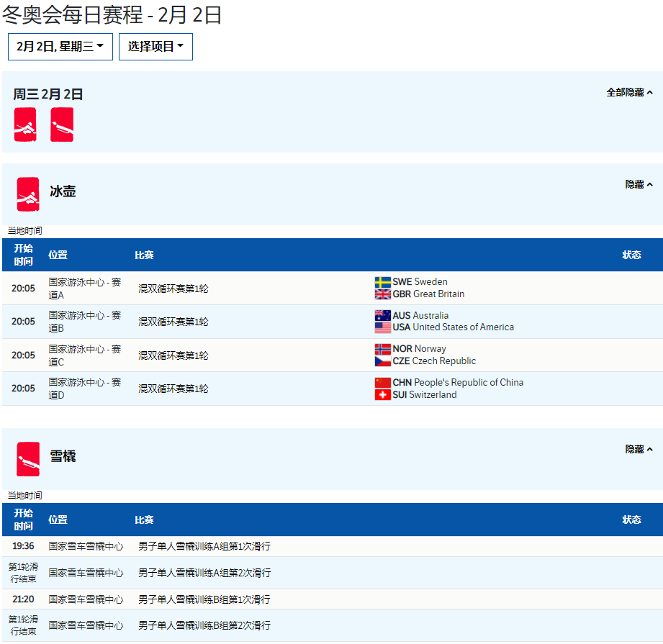Image resolution: width=663 pixels, height=644 pixels.
Task: Click the China flag icon
Action: click(382, 383)
